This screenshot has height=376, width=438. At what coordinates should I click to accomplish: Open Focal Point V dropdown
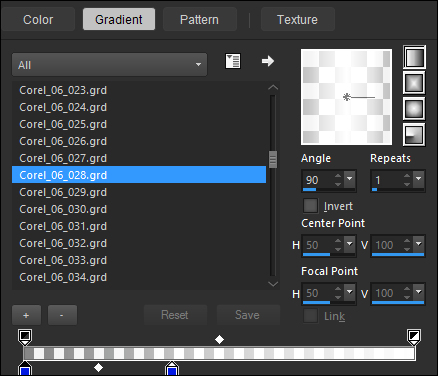coord(419,292)
